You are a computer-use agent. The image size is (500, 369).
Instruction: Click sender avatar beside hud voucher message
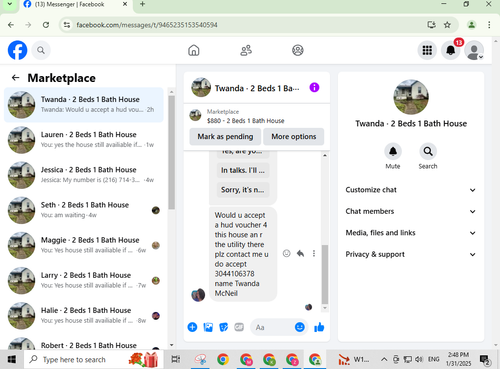198,295
